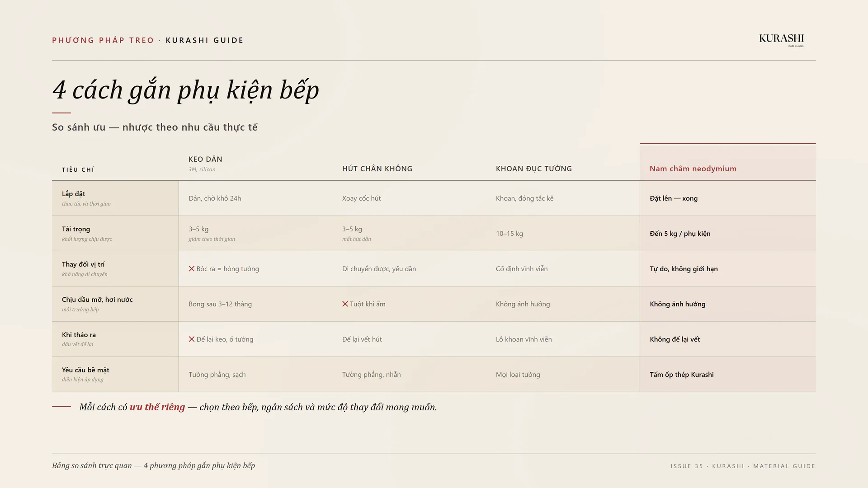Select the "Khoan, đóng tắc kê" cell

pos(524,198)
